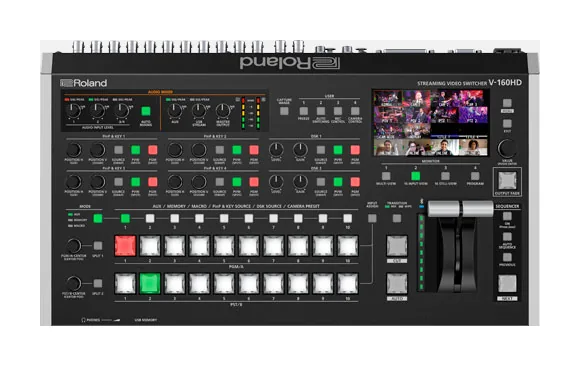Toggle PinP & KEY 1 green PVW button
Image resolution: width=580 pixels, height=366 pixels.
point(135,150)
